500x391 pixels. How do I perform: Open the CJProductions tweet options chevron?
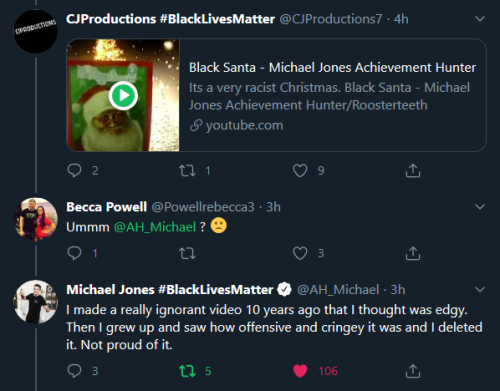pos(480,19)
